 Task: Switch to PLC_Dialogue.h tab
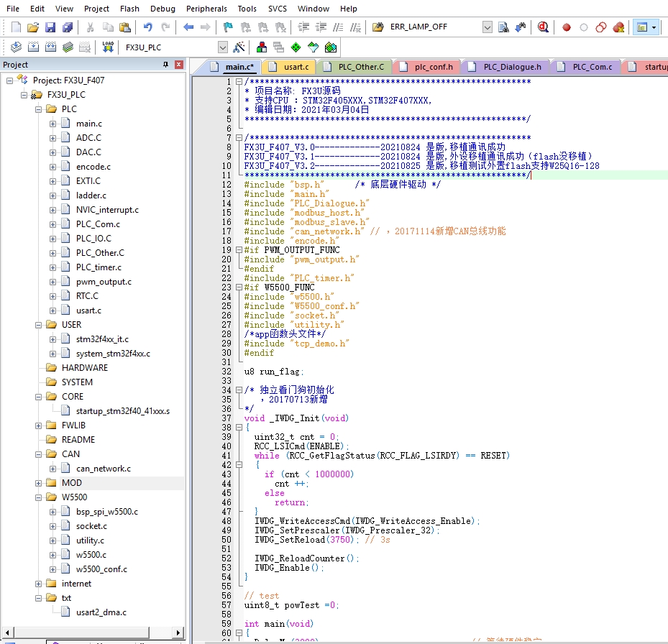click(506, 67)
